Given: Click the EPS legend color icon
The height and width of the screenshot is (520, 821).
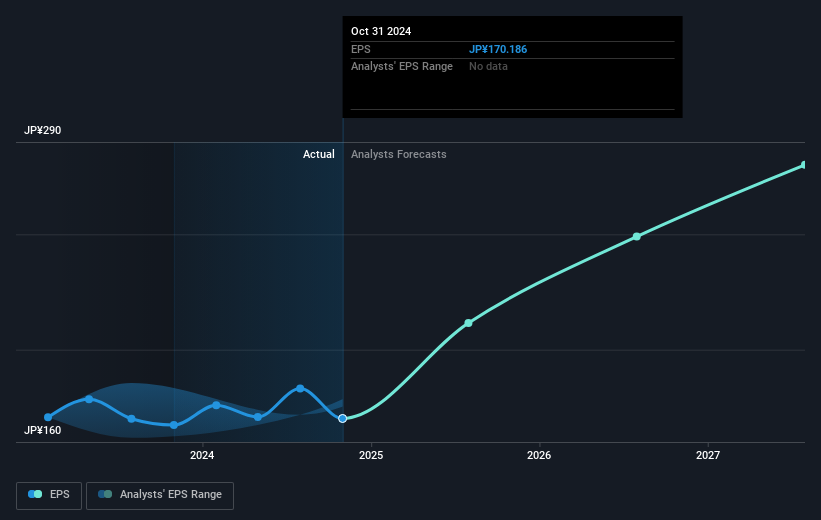Looking at the screenshot, I should pos(35,494).
